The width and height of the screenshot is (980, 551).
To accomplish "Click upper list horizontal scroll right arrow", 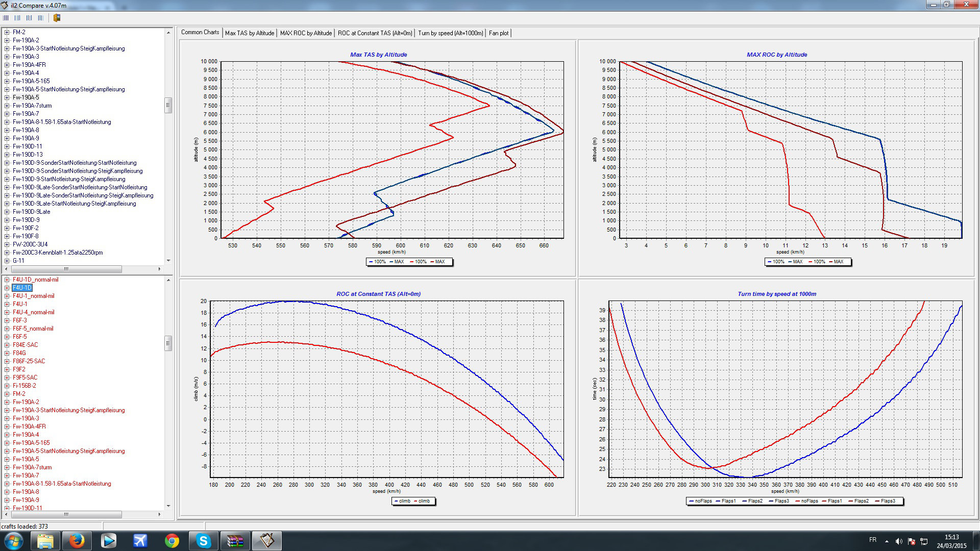I will coord(160,269).
